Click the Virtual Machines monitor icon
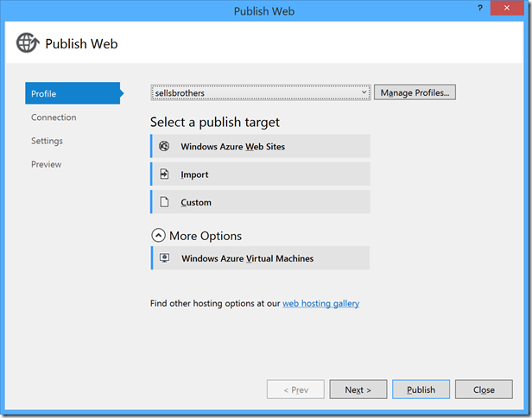Screen dimensions: 532x418 [165, 258]
